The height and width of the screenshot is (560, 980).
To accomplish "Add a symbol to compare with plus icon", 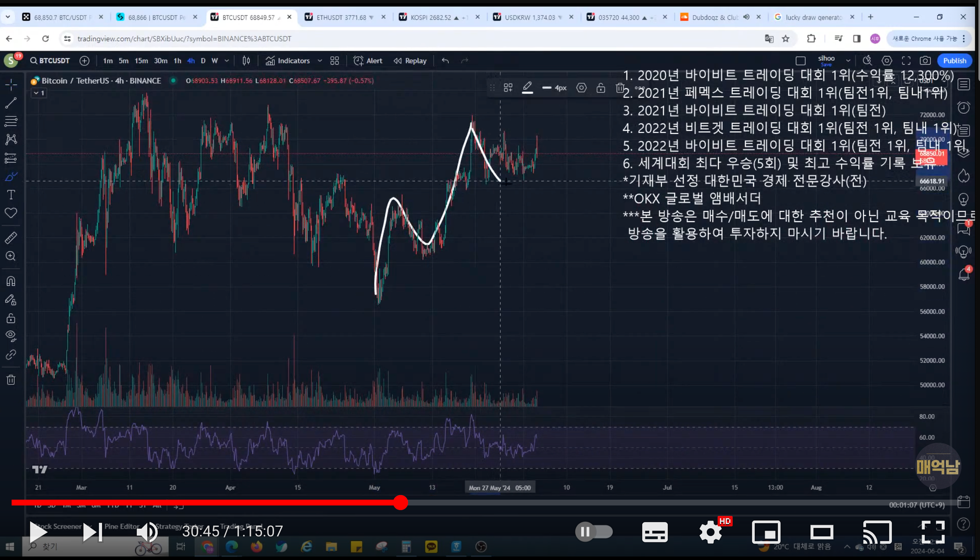I will pos(84,61).
